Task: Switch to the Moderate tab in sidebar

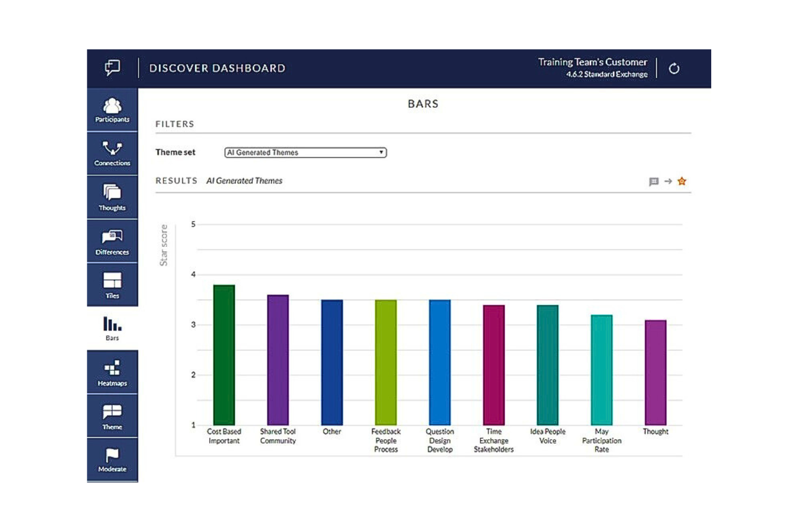Action: (112, 458)
